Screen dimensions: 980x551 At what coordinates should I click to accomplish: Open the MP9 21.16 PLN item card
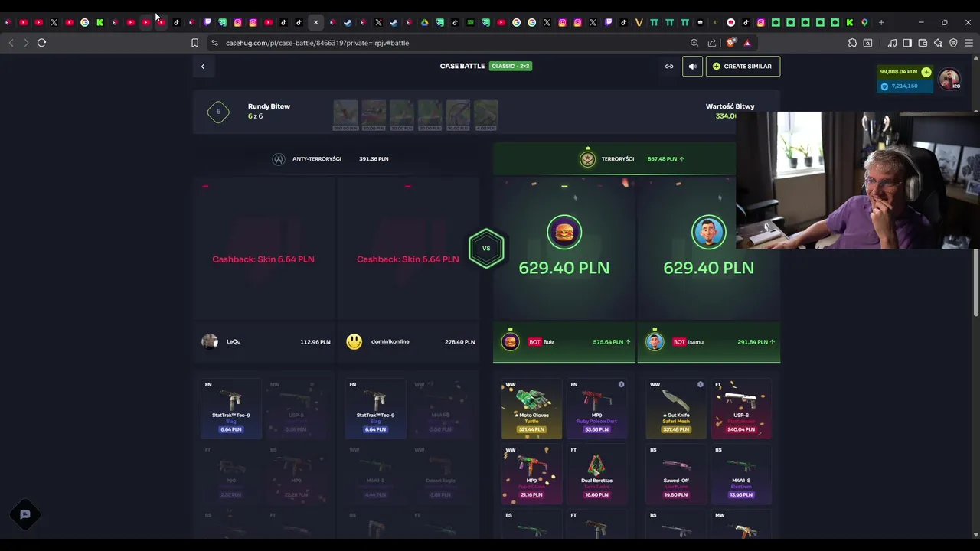[531, 474]
